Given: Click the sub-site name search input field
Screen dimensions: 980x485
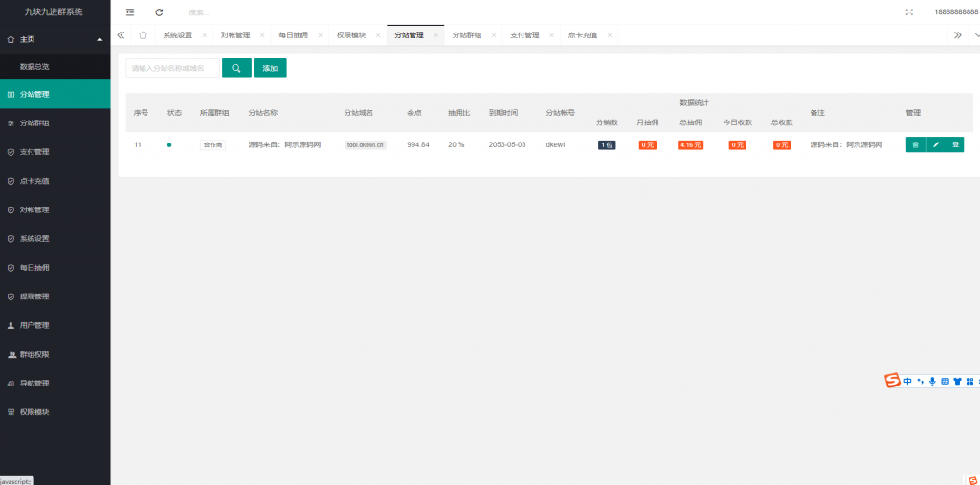Looking at the screenshot, I should point(173,69).
